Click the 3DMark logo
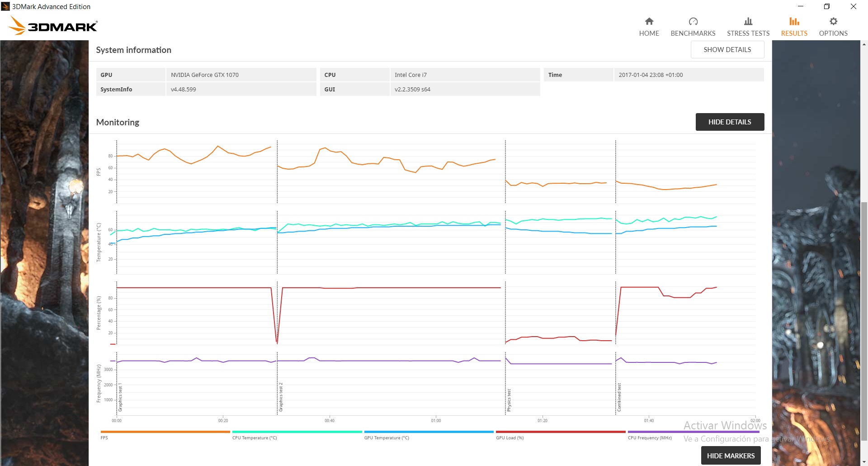Screen dimensions: 868x466 click(53, 25)
